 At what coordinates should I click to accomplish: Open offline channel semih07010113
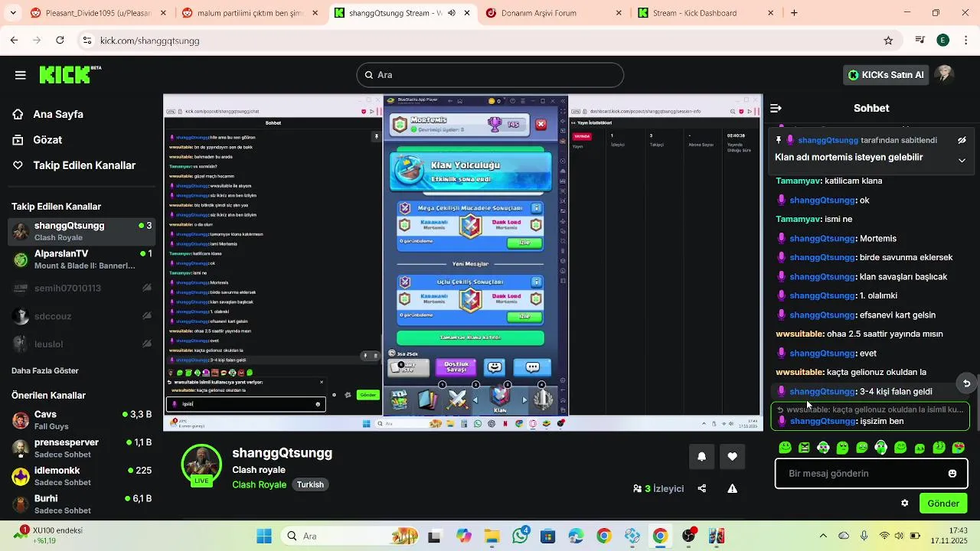(x=81, y=289)
